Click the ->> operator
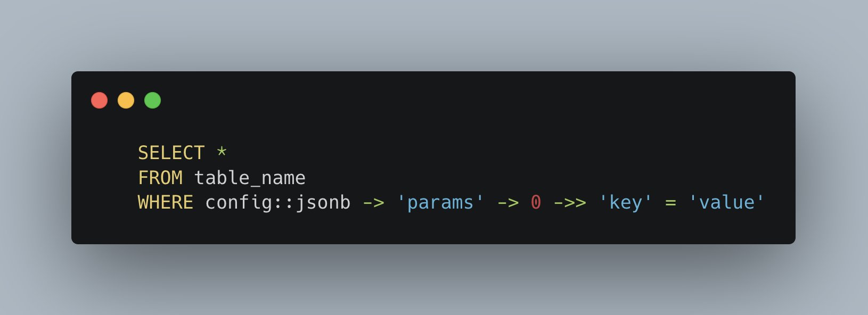This screenshot has width=868, height=315. [570, 203]
